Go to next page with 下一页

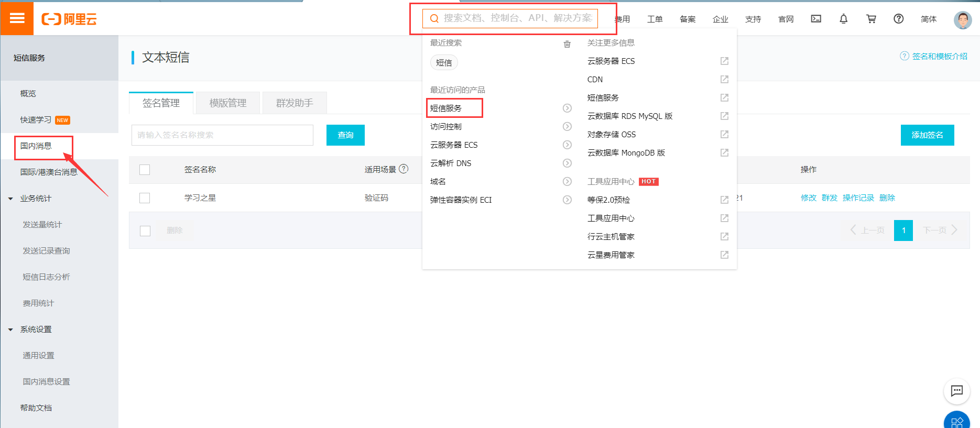tap(940, 231)
